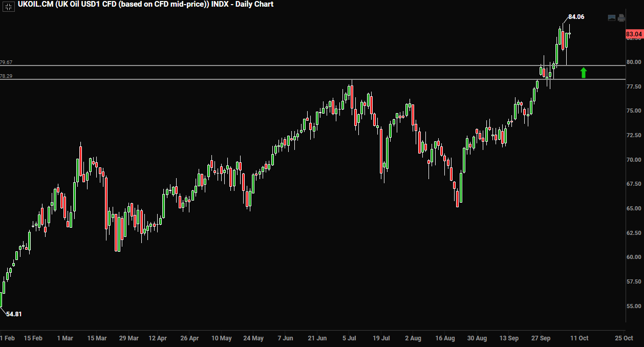Click the 12 Apr date label
This screenshot has width=644, height=347.
(158, 338)
